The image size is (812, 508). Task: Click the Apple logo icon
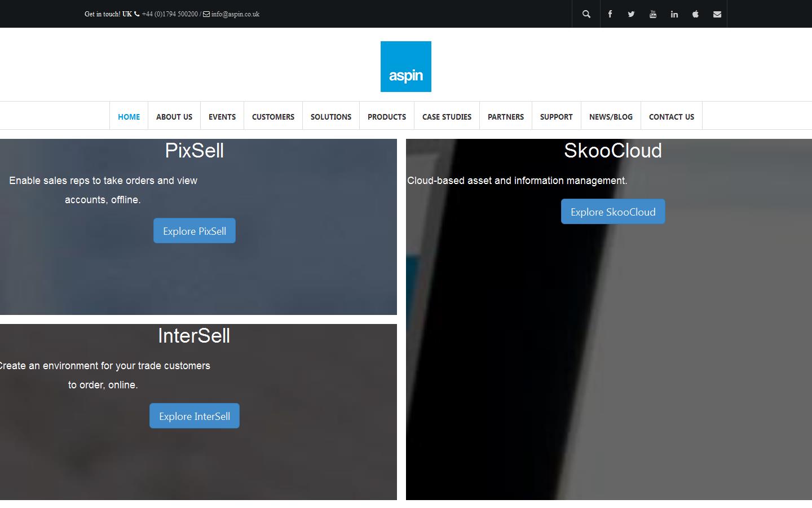(695, 14)
